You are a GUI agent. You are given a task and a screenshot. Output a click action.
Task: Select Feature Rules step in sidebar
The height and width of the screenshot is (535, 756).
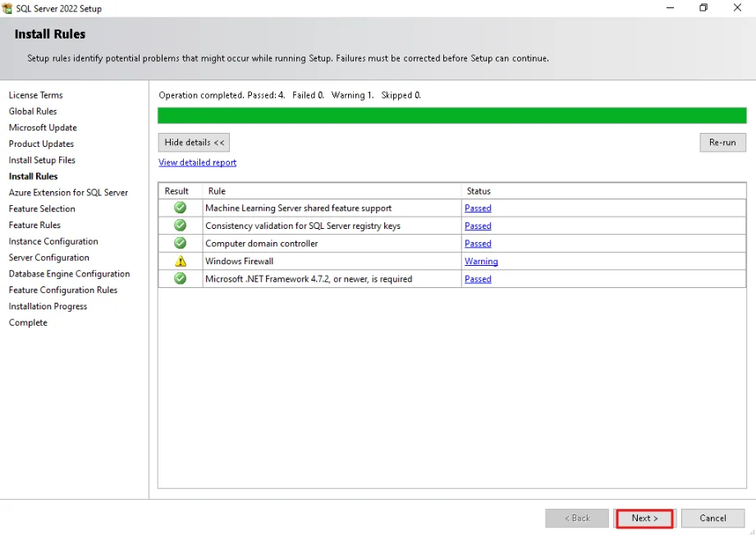coord(34,225)
